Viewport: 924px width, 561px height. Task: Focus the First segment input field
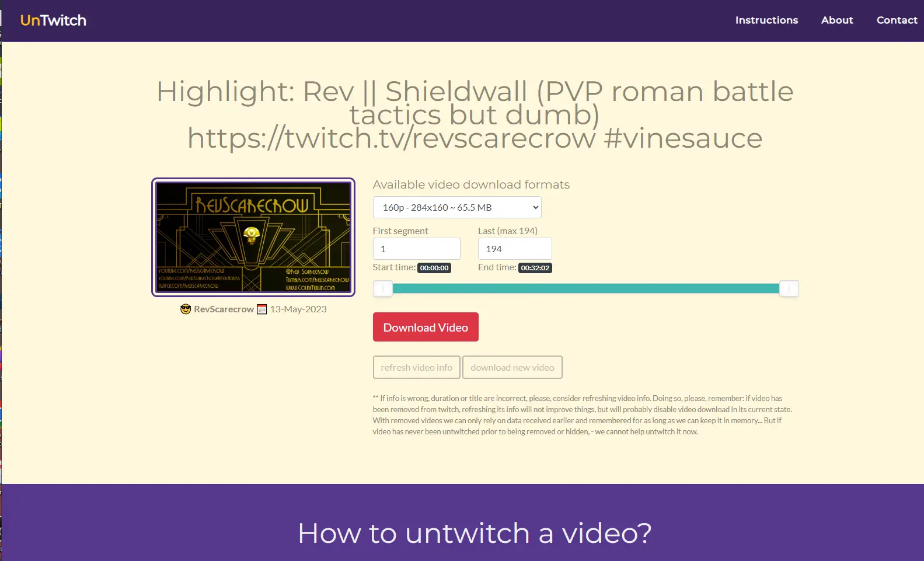[x=417, y=249]
